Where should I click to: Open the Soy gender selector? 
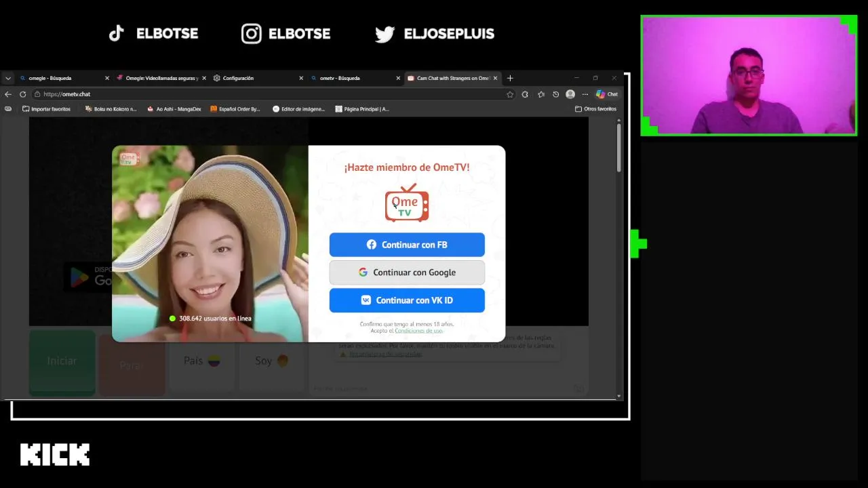[271, 361]
